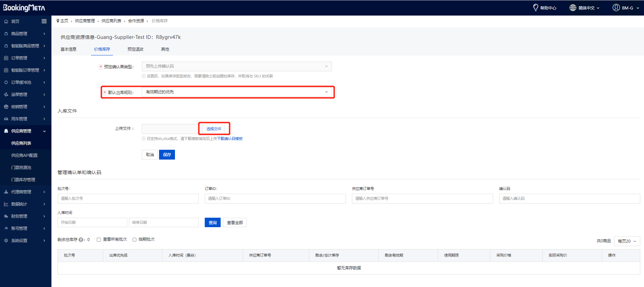Enable the 临期批次 checkbox
The height and width of the screenshot is (287, 644).
[x=134, y=240]
